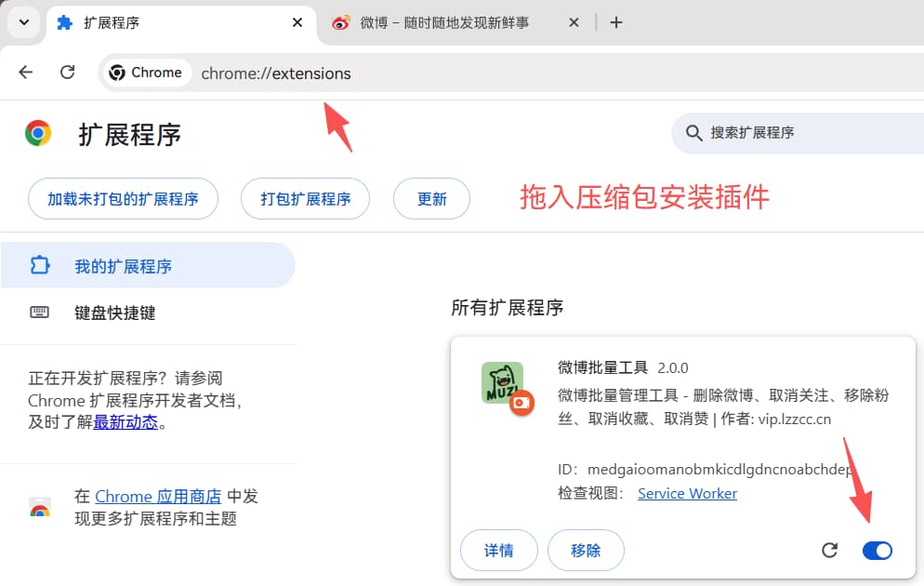
Task: Click the 微博批量工具 2.0.0 title
Action: 623,367
